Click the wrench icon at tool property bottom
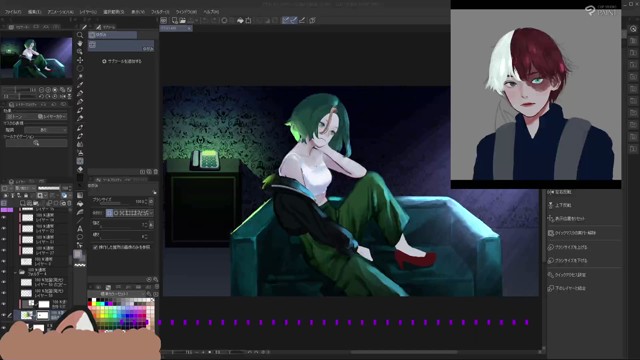 pos(156,280)
